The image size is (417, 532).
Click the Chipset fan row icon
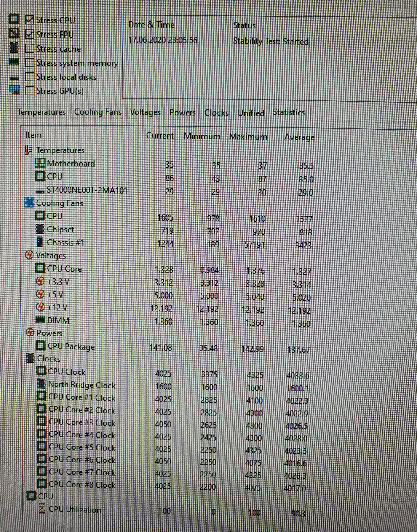(x=40, y=229)
